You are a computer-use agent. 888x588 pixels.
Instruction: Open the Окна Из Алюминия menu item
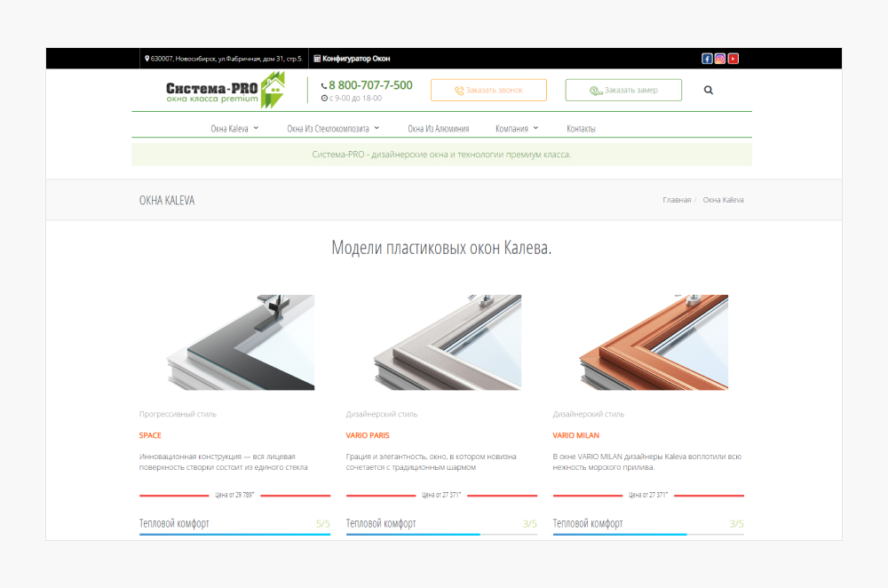coord(439,129)
